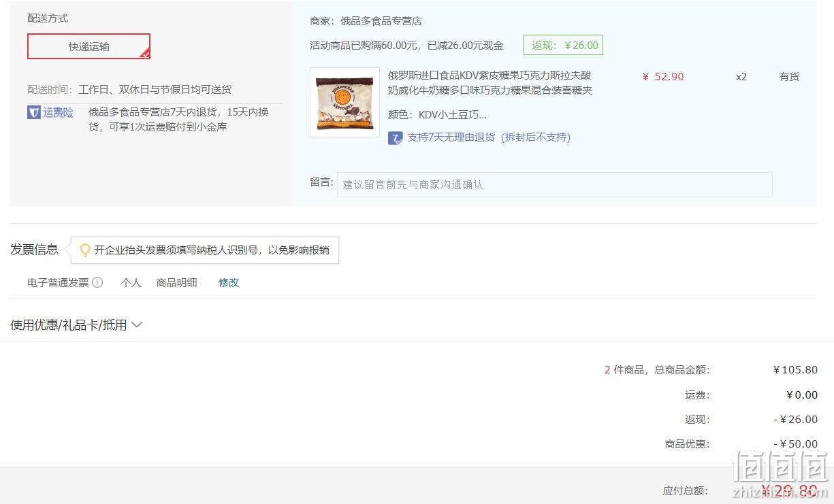Click the total goods amount ¥105.80
The width and height of the screenshot is (834, 504).
(795, 370)
